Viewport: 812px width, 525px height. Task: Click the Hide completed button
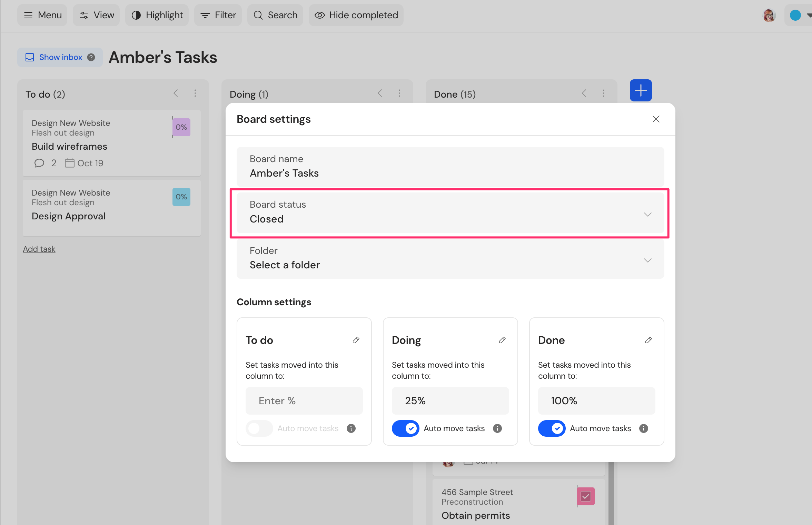[356, 15]
